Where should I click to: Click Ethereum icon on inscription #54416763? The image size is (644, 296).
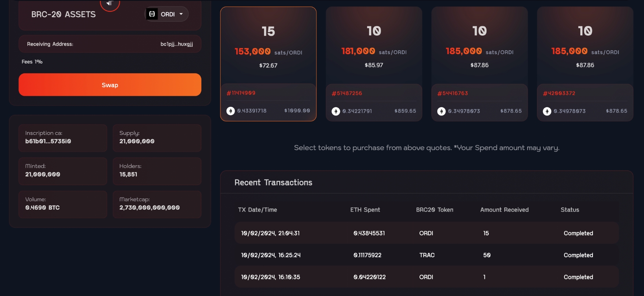point(442,111)
